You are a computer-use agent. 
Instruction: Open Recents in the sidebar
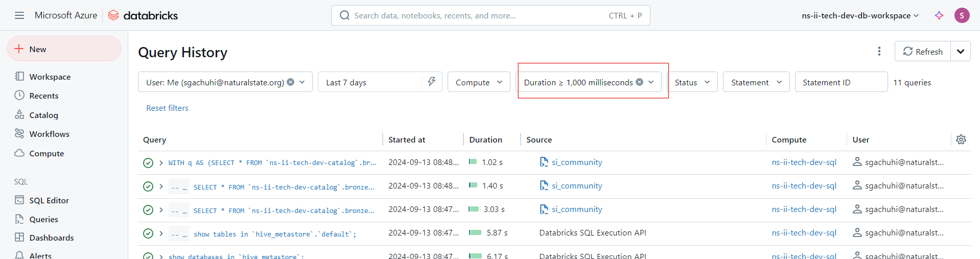pos(43,96)
